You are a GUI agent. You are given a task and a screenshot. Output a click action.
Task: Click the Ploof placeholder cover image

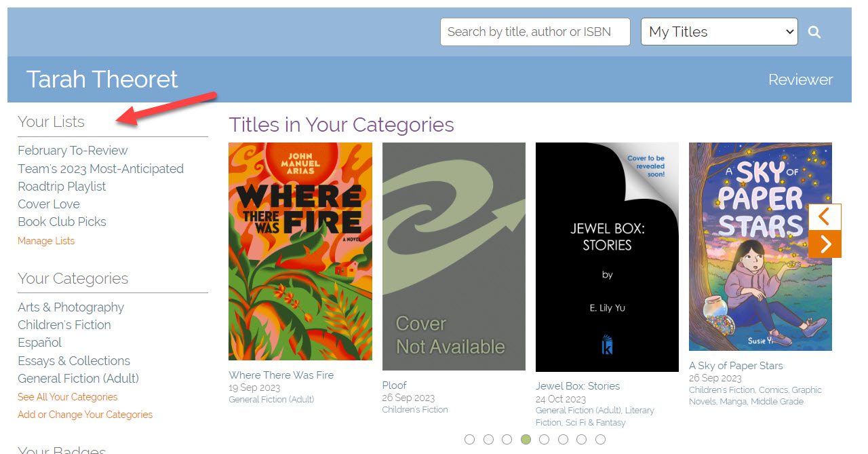(454, 257)
